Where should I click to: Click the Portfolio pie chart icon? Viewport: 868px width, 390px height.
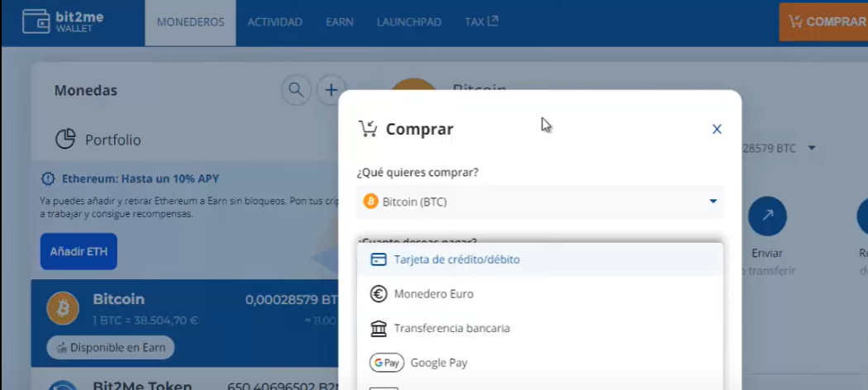point(65,139)
